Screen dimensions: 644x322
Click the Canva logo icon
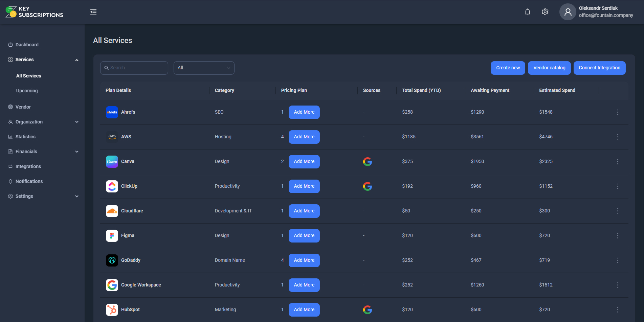(112, 162)
